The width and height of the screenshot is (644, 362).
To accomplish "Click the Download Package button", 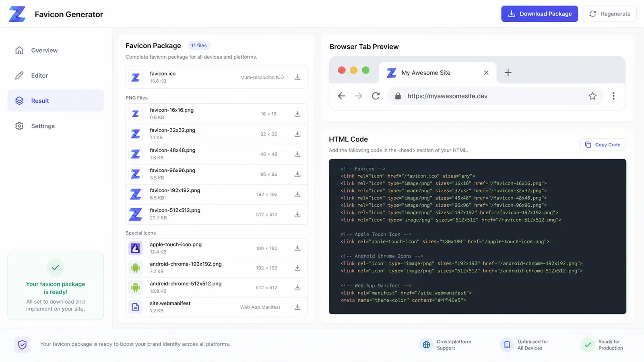I will tap(539, 14).
